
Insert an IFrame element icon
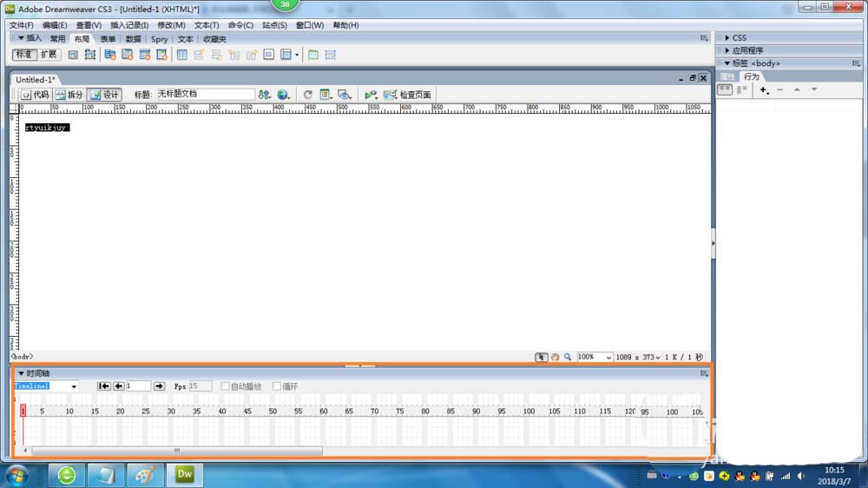click(x=268, y=55)
